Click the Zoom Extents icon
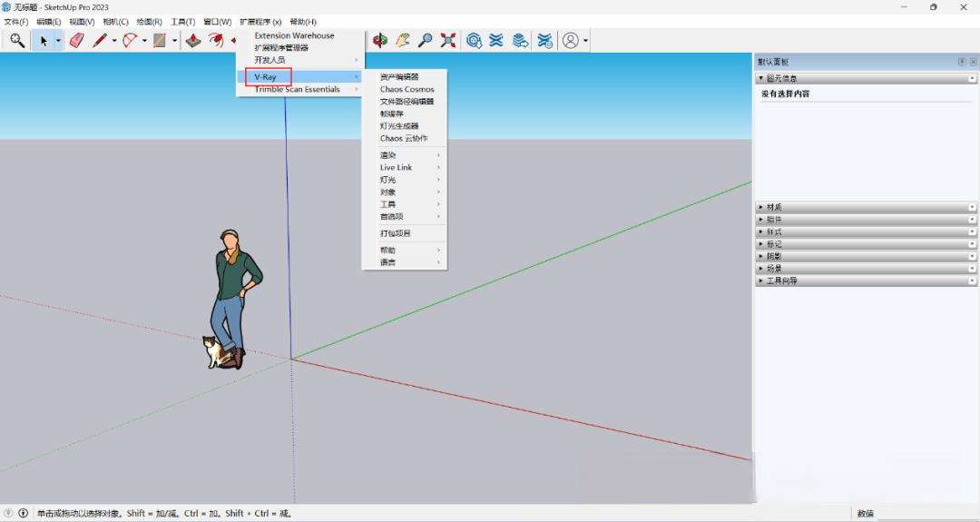The width and height of the screenshot is (980, 522). click(x=447, y=41)
